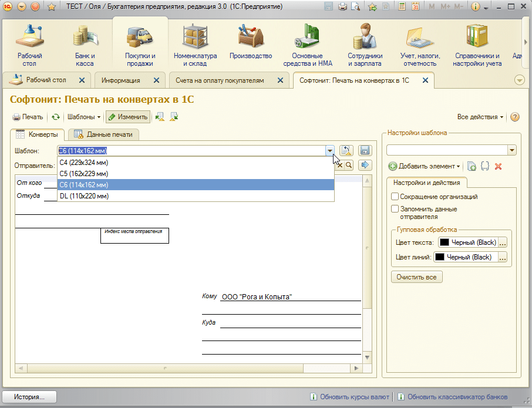Click the calculator icon in title bar
This screenshot has width=532, height=408.
402,7
